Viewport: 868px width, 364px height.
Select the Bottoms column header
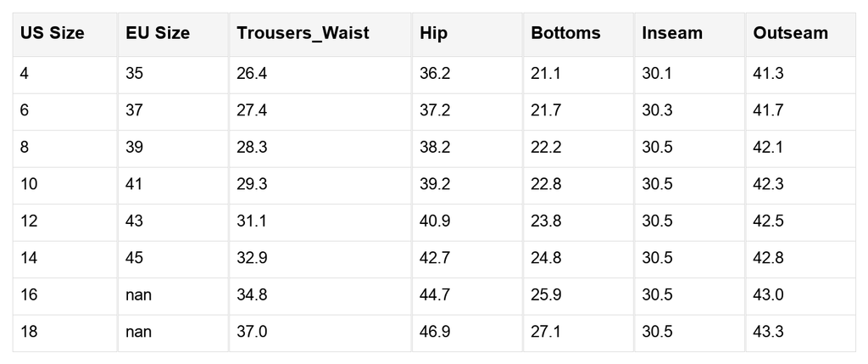pos(565,34)
